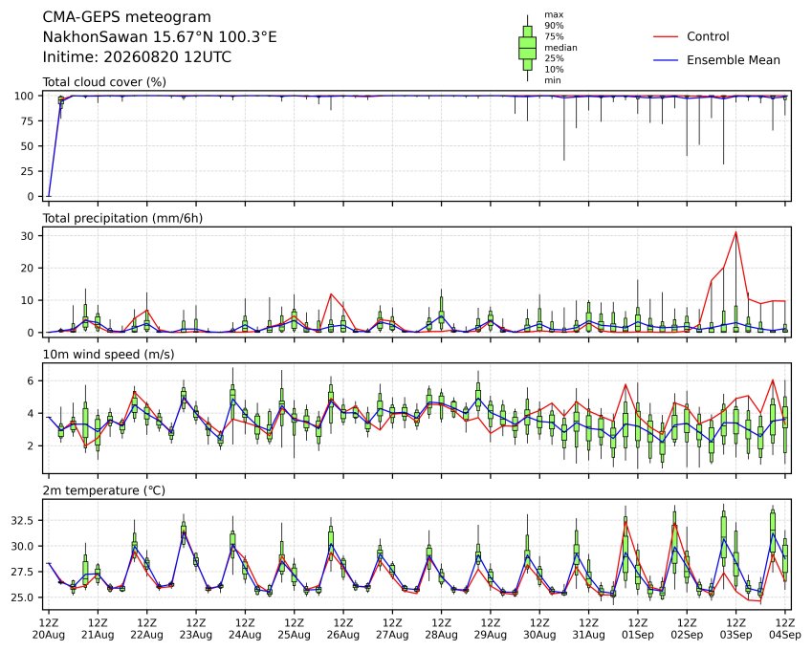Click the '100' tick on cloud cover axis

tap(24, 96)
